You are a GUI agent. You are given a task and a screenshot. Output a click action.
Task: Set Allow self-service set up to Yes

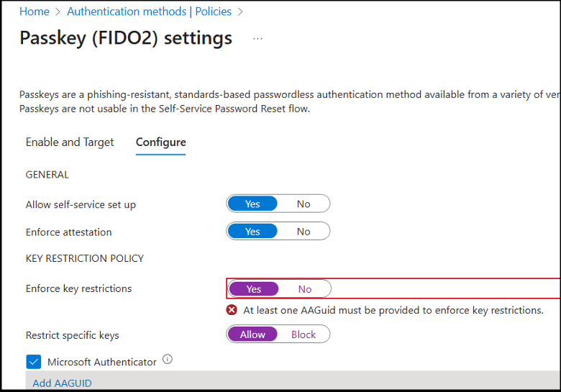click(x=252, y=204)
